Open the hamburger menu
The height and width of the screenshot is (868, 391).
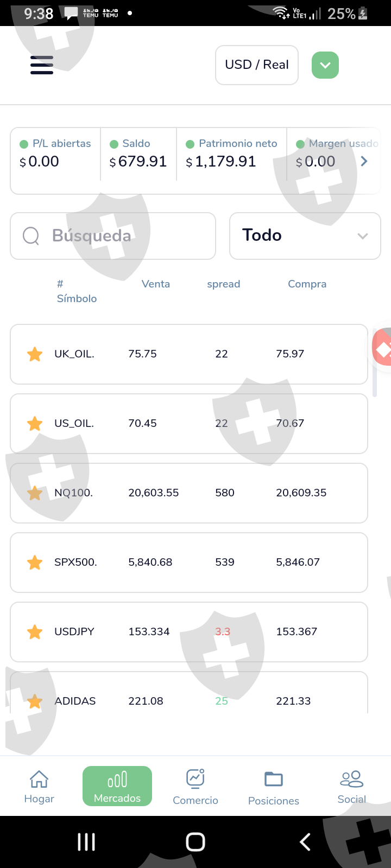click(42, 65)
